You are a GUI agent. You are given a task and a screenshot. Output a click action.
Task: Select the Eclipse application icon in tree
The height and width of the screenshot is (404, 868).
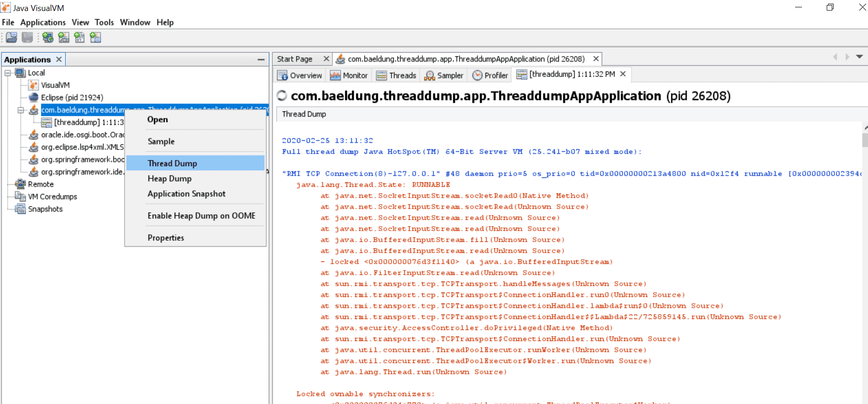(x=33, y=97)
